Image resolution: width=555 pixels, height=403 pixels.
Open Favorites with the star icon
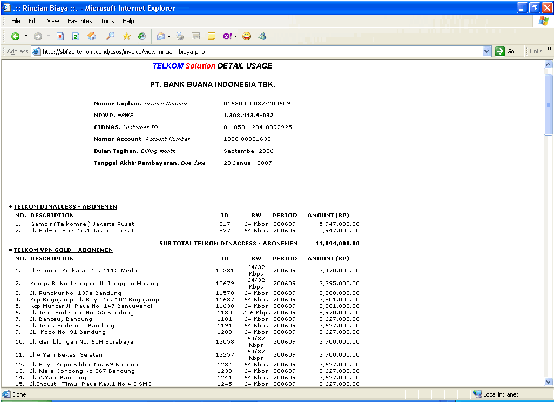pyautogui.click(x=127, y=36)
